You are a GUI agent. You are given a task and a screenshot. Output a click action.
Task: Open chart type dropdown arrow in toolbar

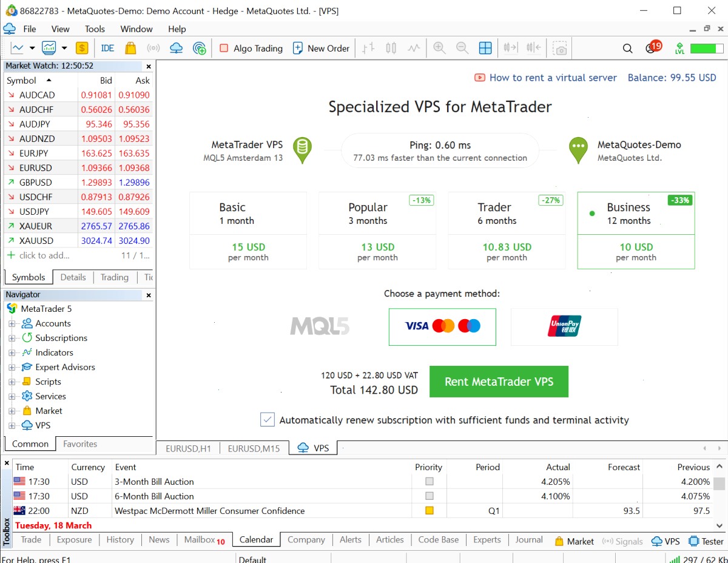(x=32, y=48)
